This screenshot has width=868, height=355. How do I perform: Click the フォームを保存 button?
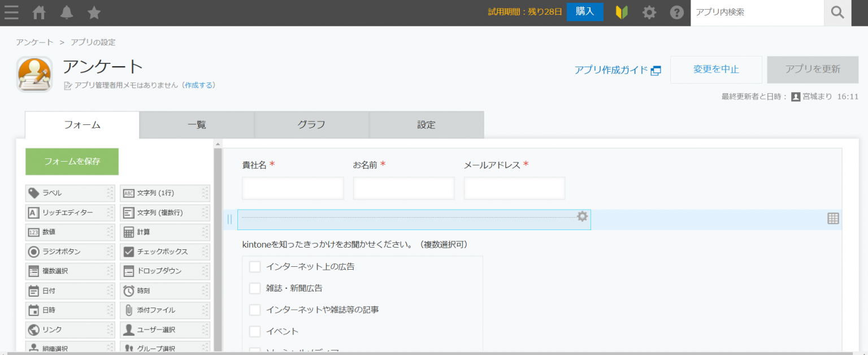72,161
